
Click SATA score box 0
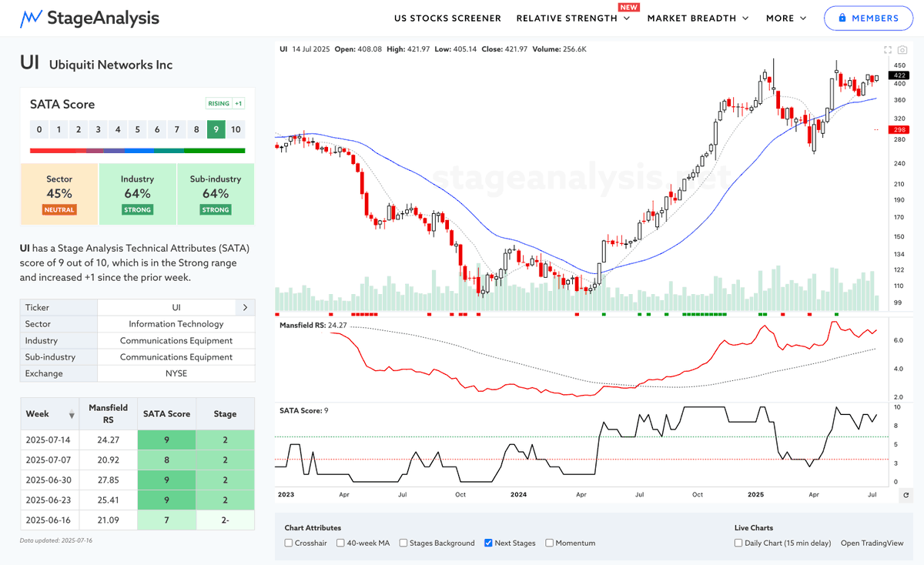(x=39, y=129)
